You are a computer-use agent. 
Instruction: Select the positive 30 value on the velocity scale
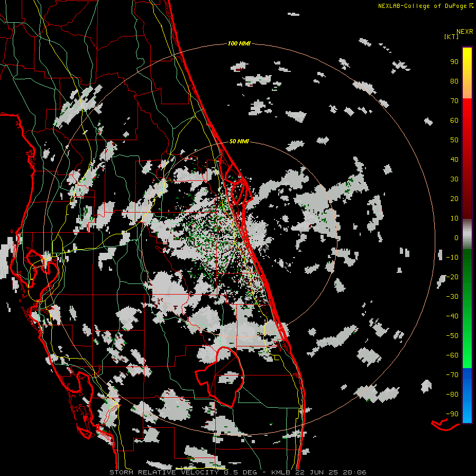coord(454,179)
